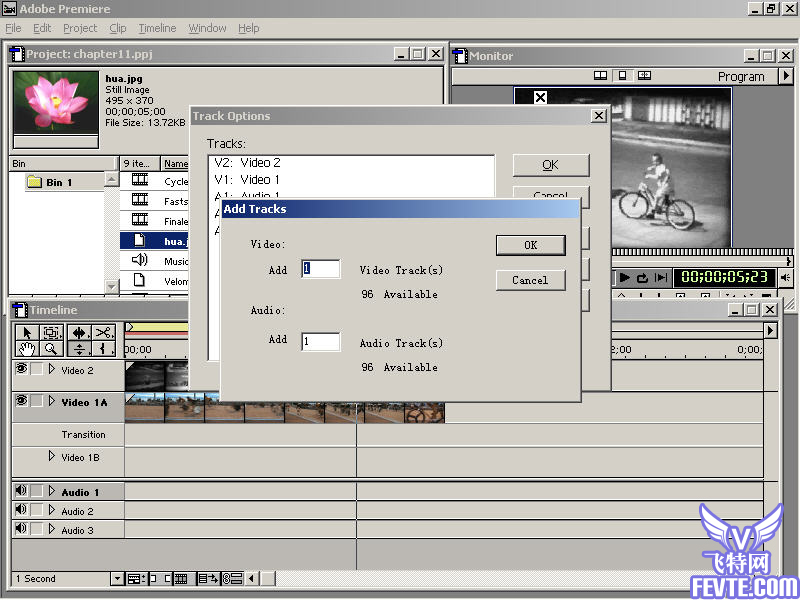Hide the Video 2 track eye
Screen dimensions: 800x600
point(21,368)
